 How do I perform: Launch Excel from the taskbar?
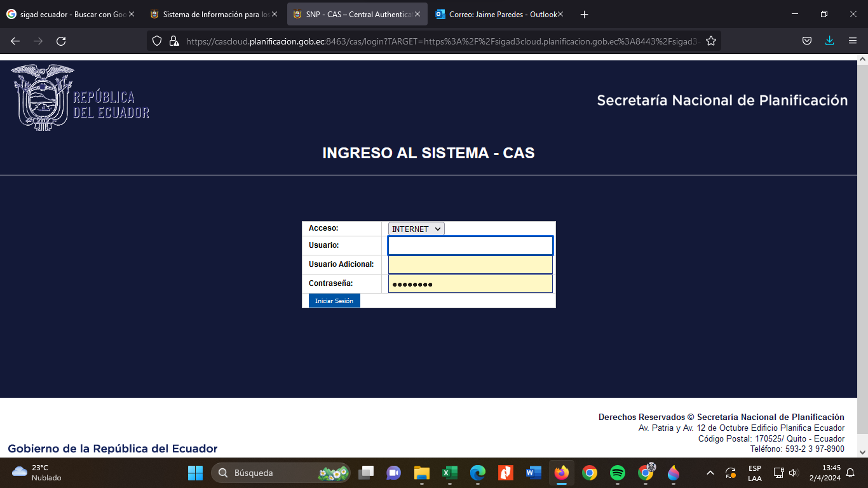tap(450, 473)
